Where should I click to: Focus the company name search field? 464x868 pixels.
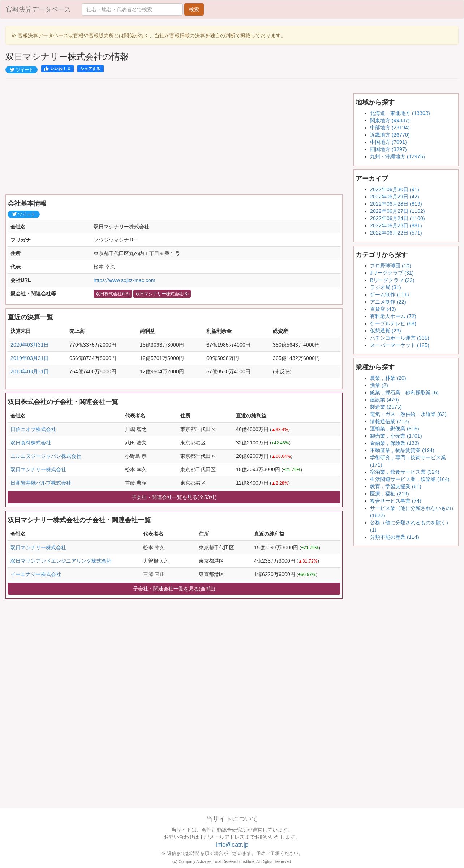click(132, 9)
